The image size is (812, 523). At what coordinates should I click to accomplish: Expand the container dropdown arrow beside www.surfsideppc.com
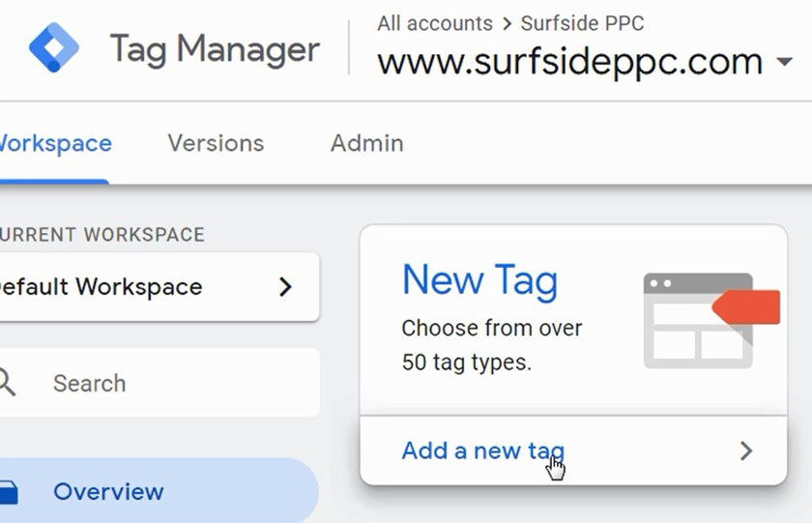pyautogui.click(x=784, y=64)
